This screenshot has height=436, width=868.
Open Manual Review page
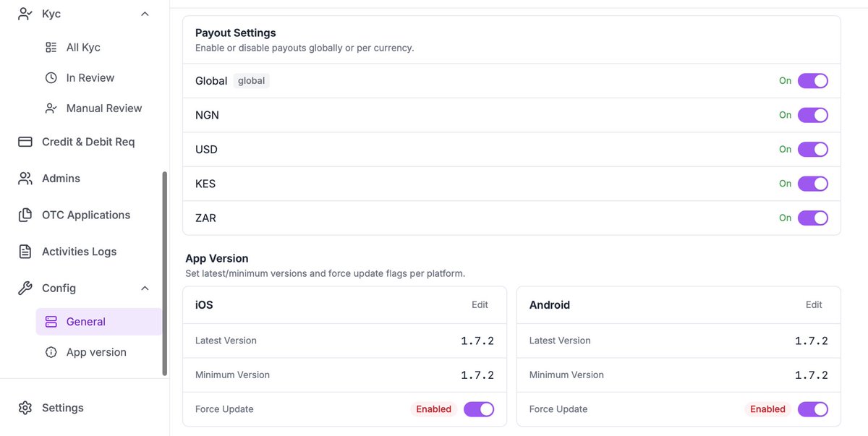[x=104, y=108]
